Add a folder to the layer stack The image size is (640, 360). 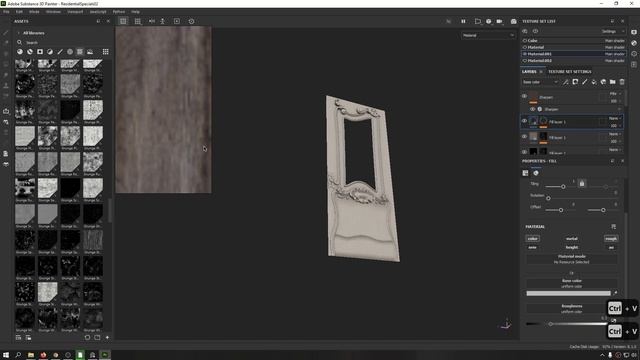pyautogui.click(x=613, y=82)
